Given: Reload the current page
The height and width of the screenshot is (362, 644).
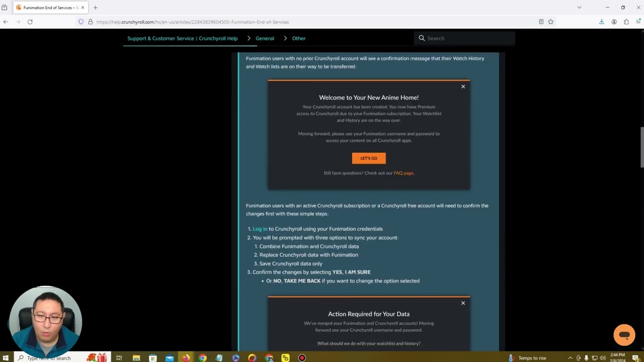Looking at the screenshot, I should point(30,22).
